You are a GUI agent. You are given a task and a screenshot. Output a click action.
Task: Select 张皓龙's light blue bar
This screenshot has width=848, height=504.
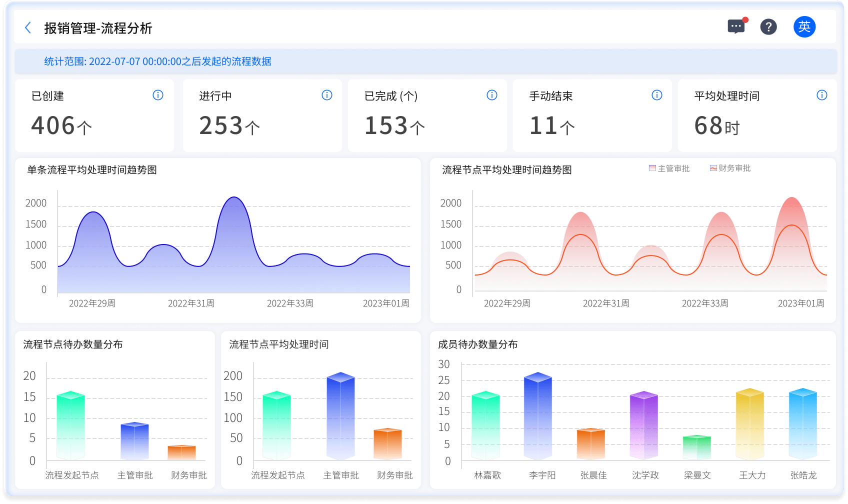[x=803, y=424]
